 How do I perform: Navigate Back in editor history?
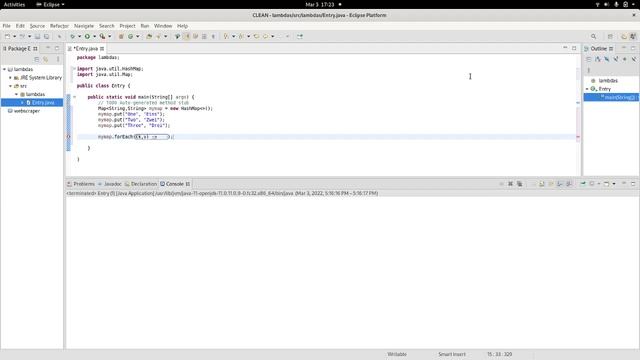point(266,36)
